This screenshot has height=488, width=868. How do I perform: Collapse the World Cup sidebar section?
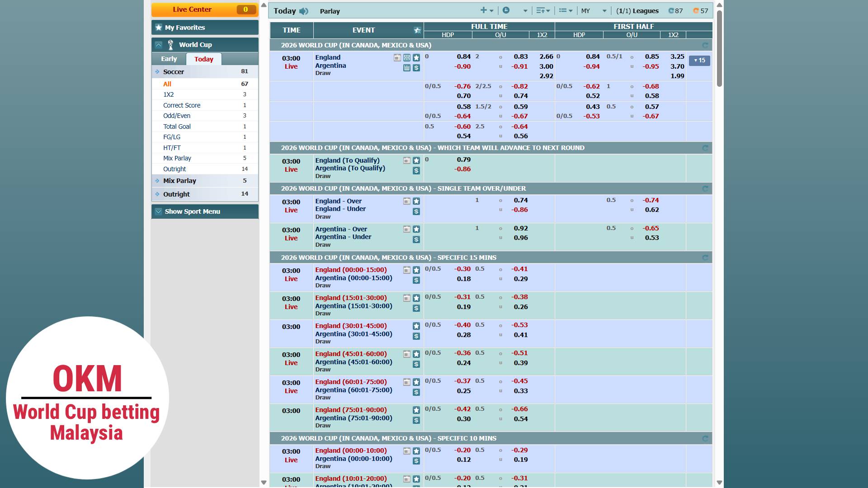coord(158,45)
